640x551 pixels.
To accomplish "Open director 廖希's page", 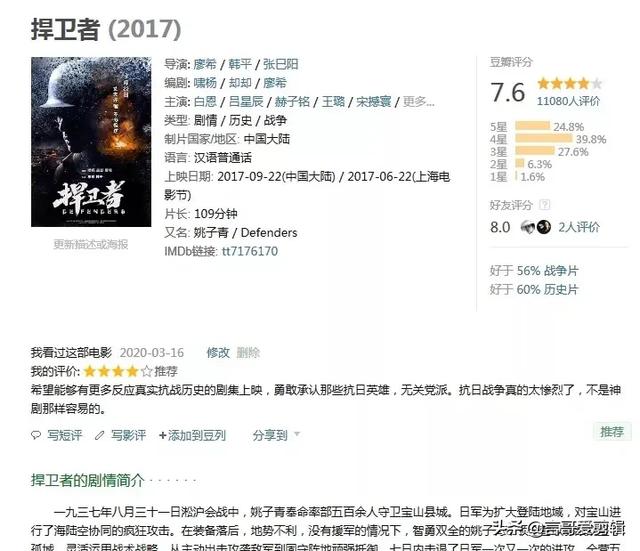I will pos(205,64).
